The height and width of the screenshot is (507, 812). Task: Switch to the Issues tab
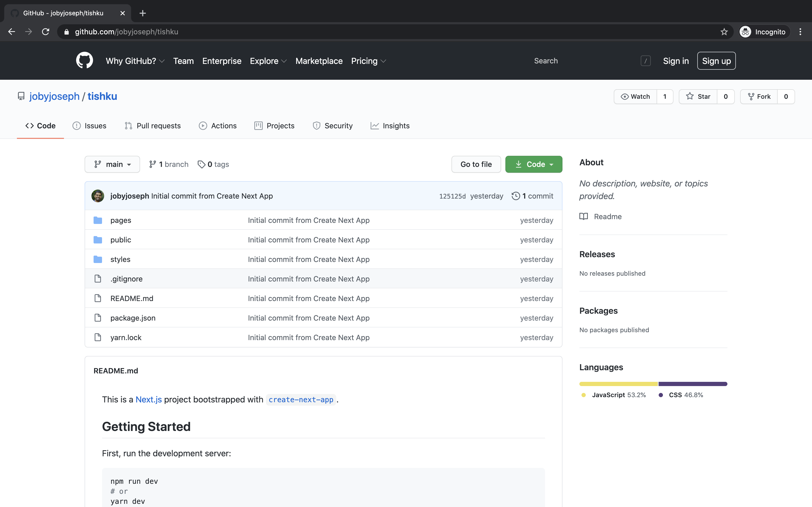[x=89, y=126]
